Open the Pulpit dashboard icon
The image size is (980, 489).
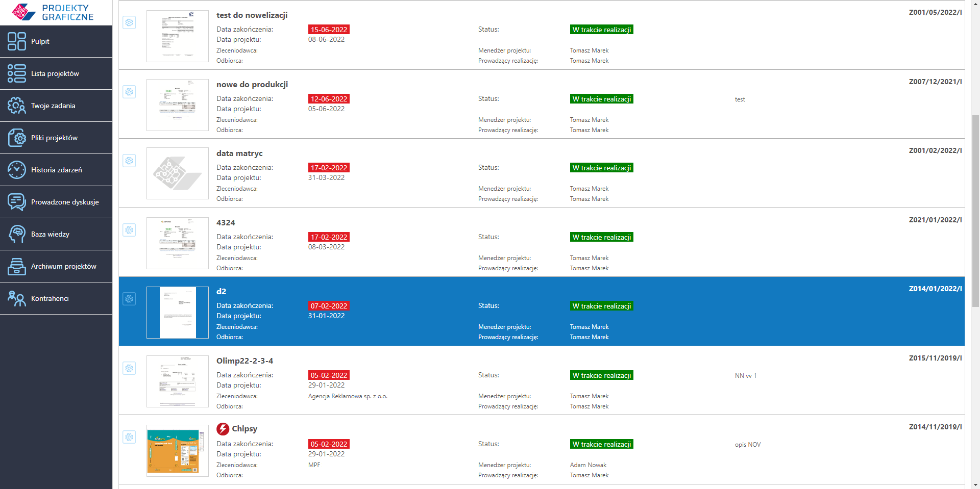point(16,41)
